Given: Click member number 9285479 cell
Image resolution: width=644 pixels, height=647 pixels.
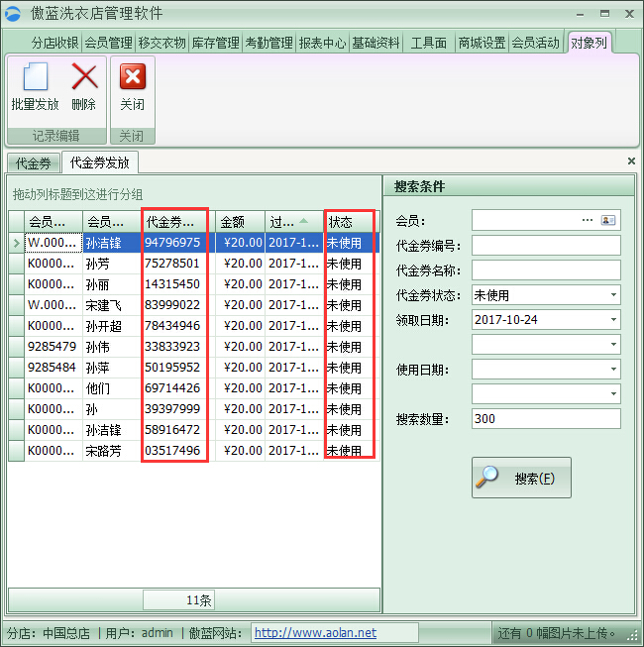Looking at the screenshot, I should 54,347.
